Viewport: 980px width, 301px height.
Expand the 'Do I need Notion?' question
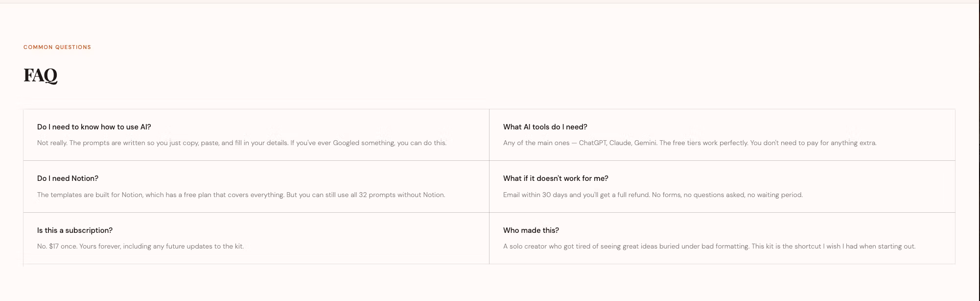pos(68,178)
